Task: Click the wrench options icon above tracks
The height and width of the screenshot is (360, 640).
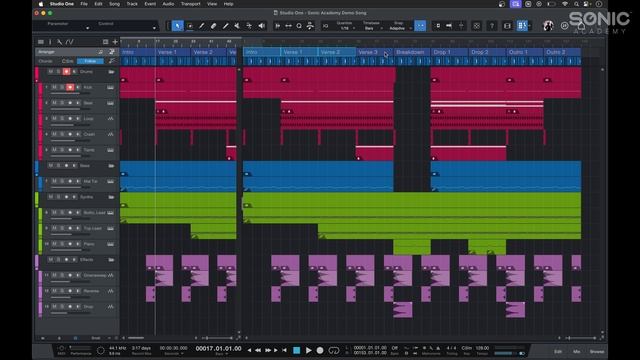Action: pos(60,42)
